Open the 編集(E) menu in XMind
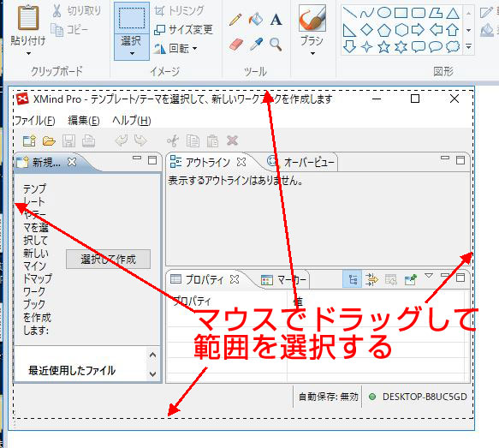 pos(84,121)
